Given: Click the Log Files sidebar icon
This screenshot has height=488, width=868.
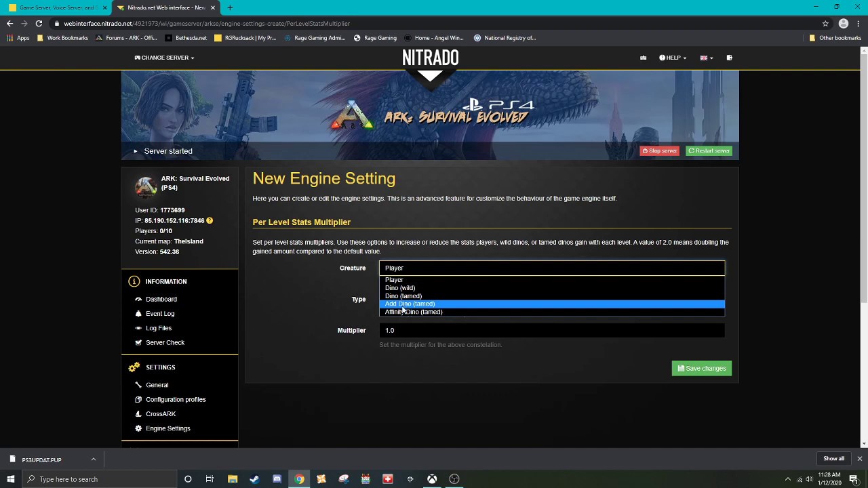Looking at the screenshot, I should point(138,328).
